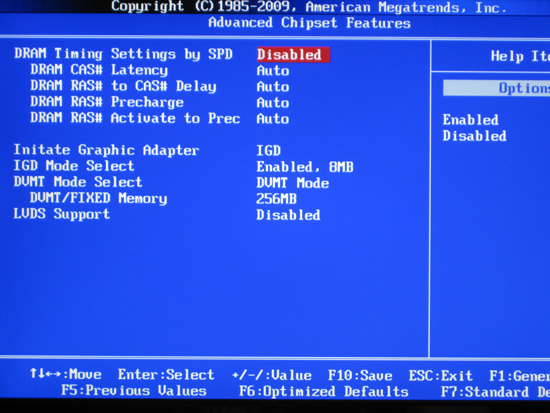Screen dimensions: 550x413
Task: Click the F6:Optimized Defaults hint
Action: pos(324,391)
